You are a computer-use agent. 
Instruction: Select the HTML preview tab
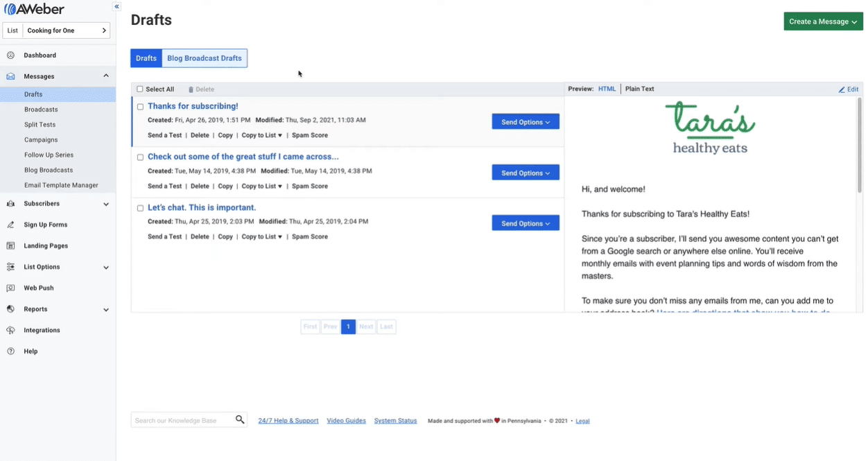click(x=607, y=89)
